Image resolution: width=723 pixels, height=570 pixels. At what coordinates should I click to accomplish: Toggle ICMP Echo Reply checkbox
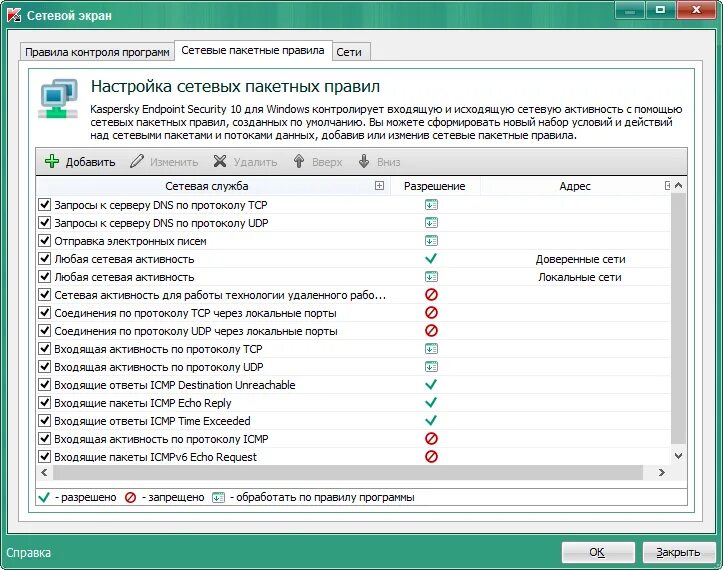(x=44, y=402)
